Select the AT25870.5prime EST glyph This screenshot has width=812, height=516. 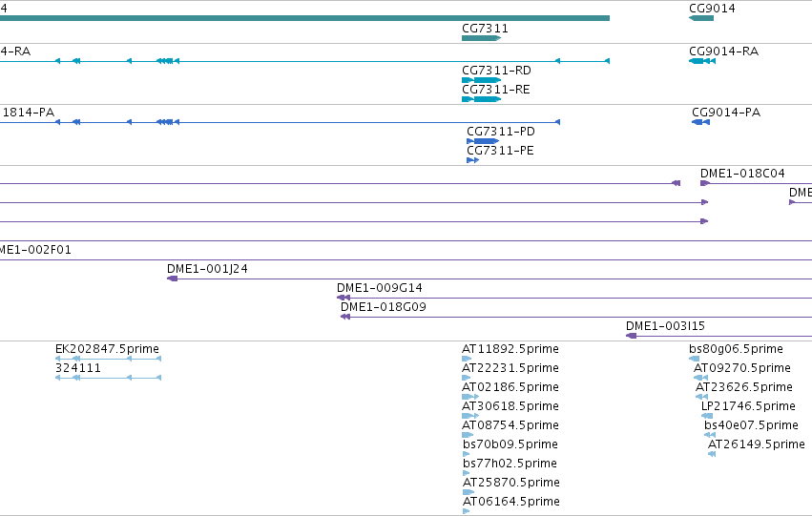coord(468,492)
